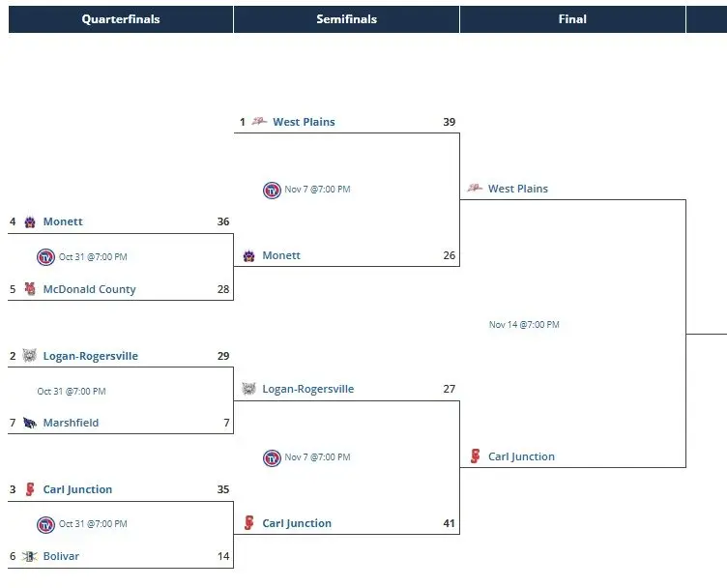Click the Monett logo in the Quarterfinals column
727x588 pixels.
[30, 222]
